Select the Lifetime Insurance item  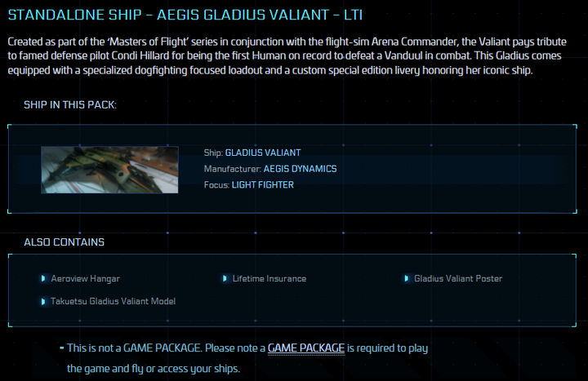point(269,279)
